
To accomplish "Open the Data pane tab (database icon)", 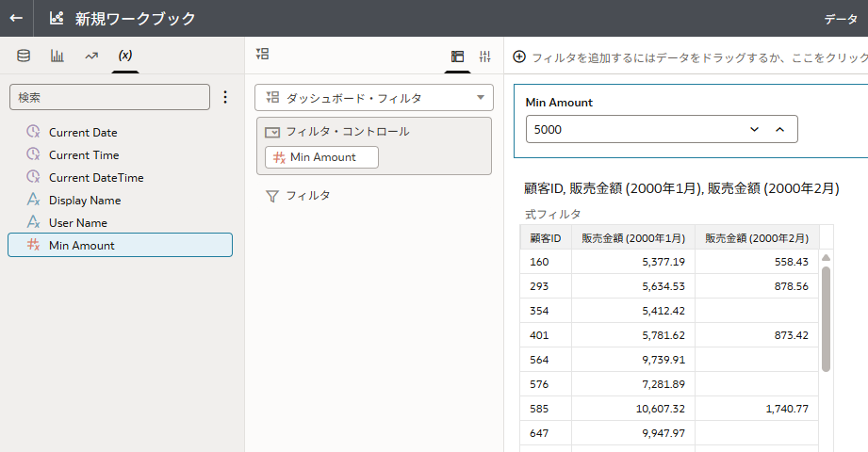I will click(x=24, y=56).
